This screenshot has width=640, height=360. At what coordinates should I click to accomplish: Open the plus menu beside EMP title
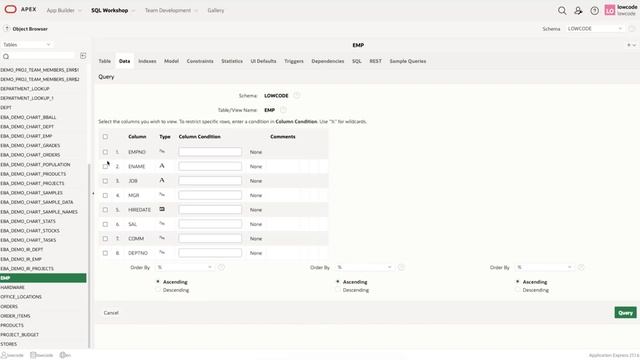point(631,45)
